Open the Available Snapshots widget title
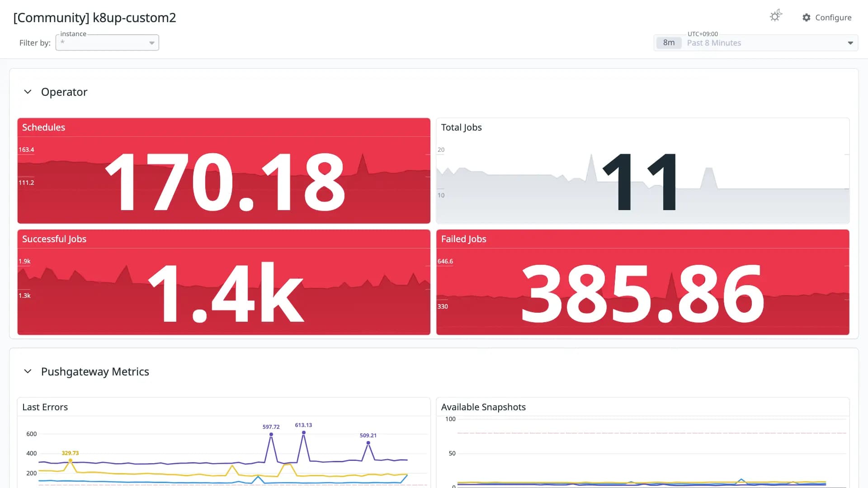The height and width of the screenshot is (488, 868). coord(483,407)
